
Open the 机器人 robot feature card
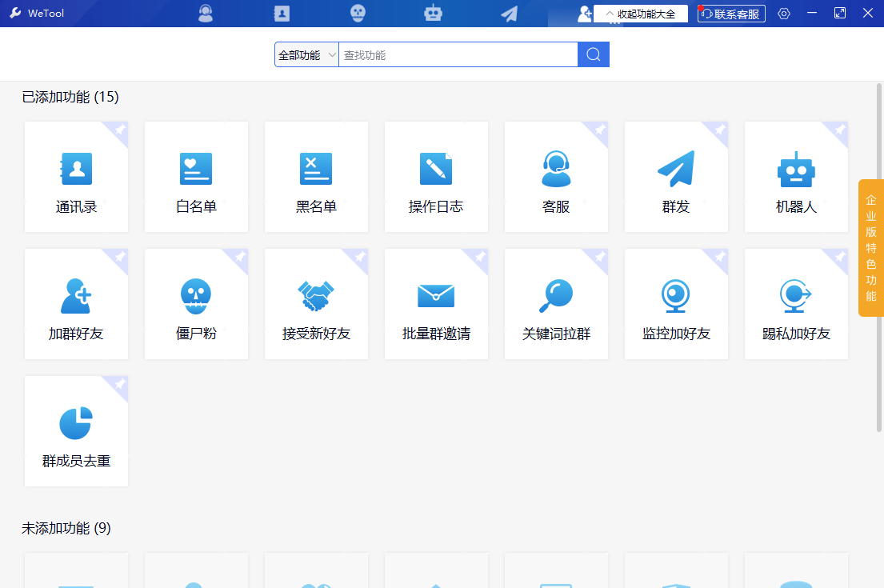coord(797,177)
